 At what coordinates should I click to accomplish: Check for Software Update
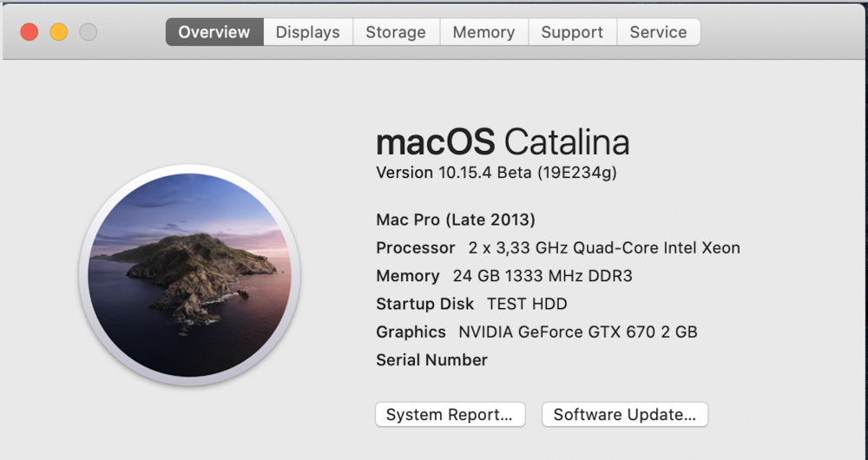[x=625, y=415]
